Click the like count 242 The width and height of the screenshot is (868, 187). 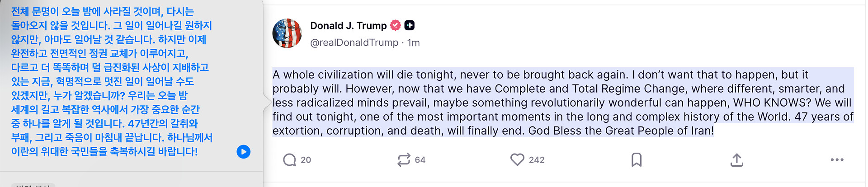click(x=537, y=160)
